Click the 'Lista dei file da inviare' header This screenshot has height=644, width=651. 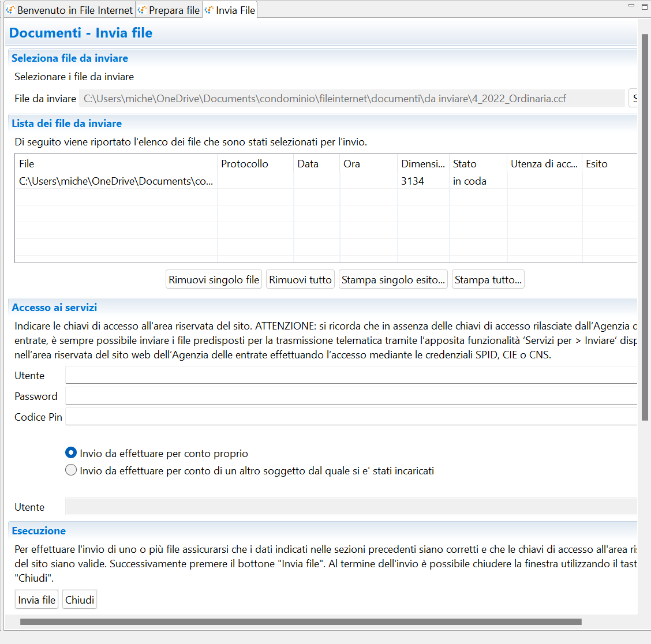click(x=67, y=123)
